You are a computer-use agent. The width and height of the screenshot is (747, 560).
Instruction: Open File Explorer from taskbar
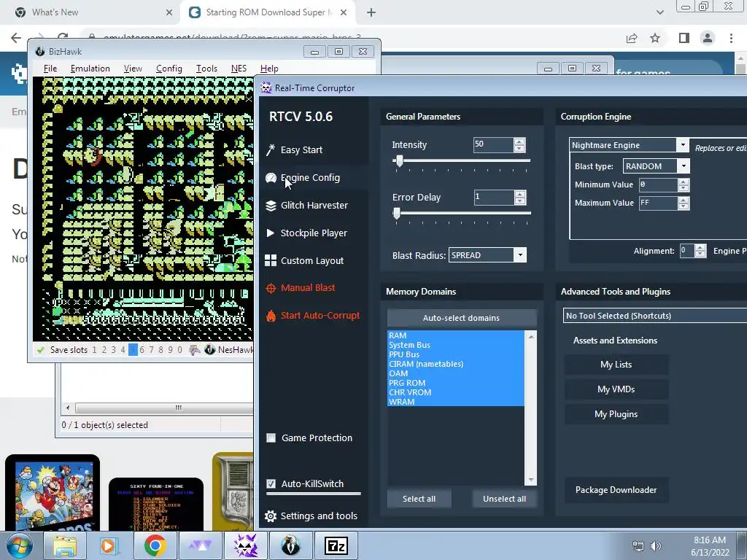click(x=64, y=545)
